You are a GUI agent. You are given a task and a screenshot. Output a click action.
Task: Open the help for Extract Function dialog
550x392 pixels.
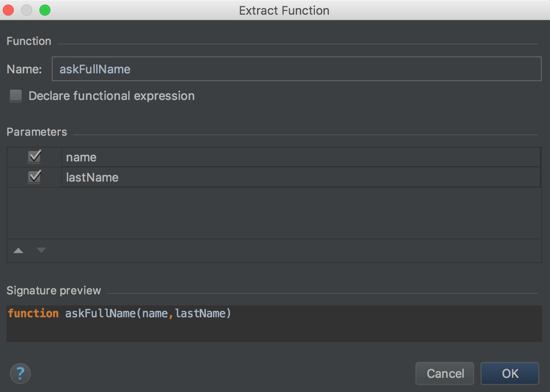20,373
